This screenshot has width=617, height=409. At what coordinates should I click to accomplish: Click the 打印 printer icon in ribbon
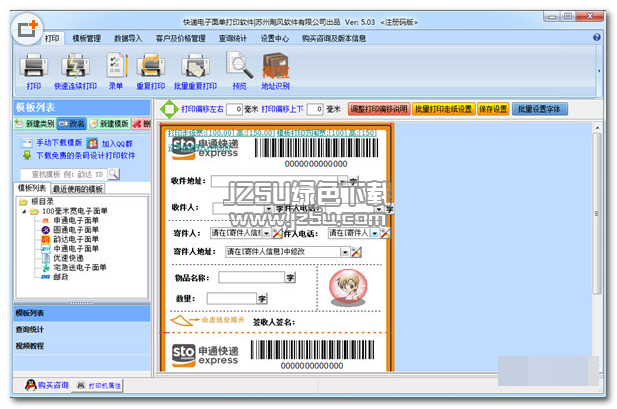pyautogui.click(x=34, y=65)
